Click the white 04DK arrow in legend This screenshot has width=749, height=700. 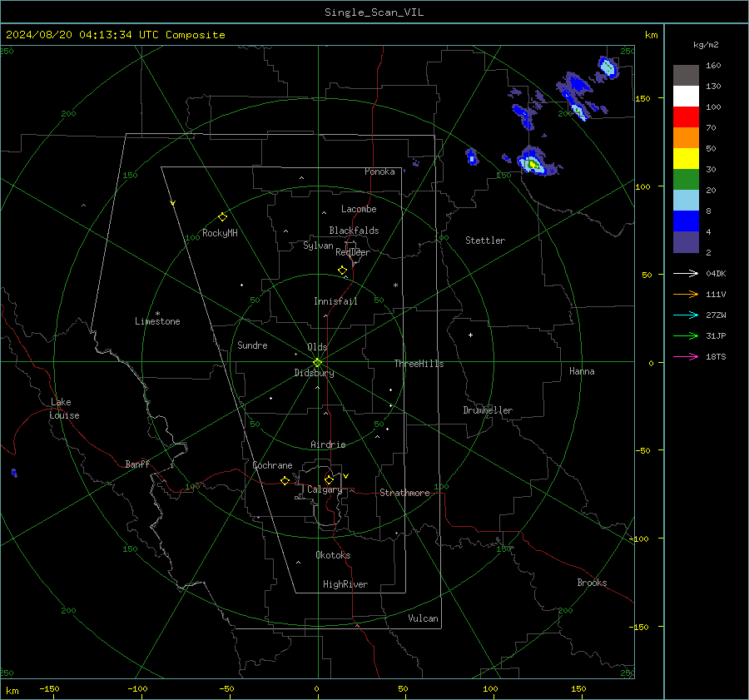tap(686, 273)
